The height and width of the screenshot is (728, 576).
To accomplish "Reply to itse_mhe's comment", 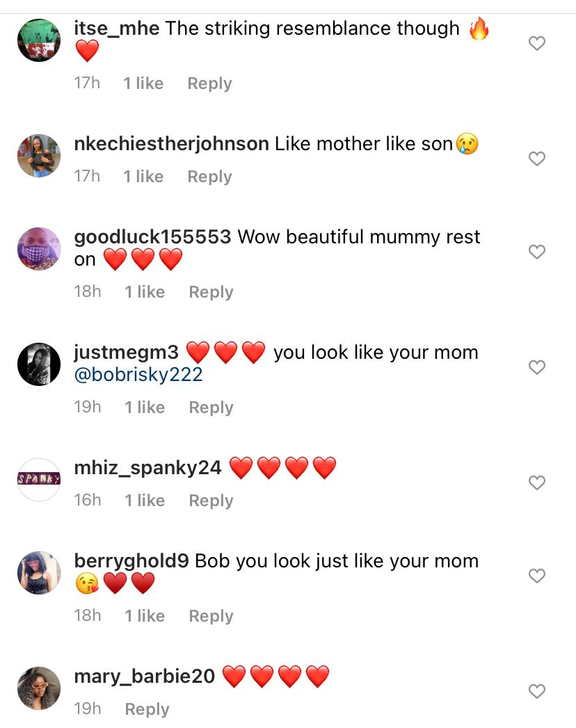I will [209, 83].
